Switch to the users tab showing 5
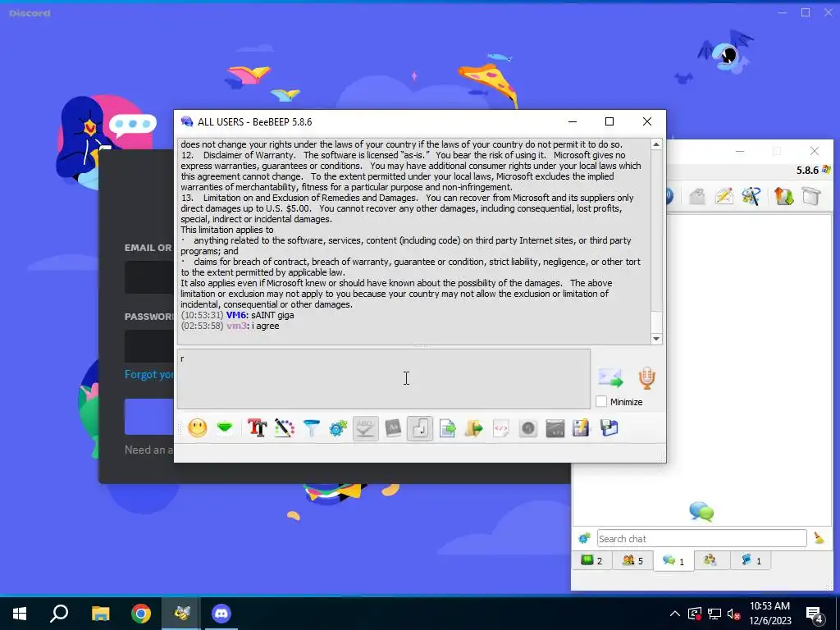 coord(632,561)
